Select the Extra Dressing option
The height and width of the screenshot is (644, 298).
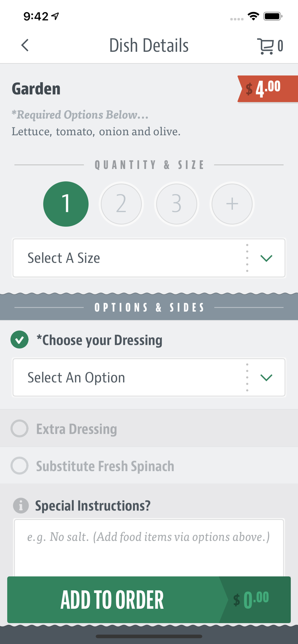pyautogui.click(x=149, y=429)
